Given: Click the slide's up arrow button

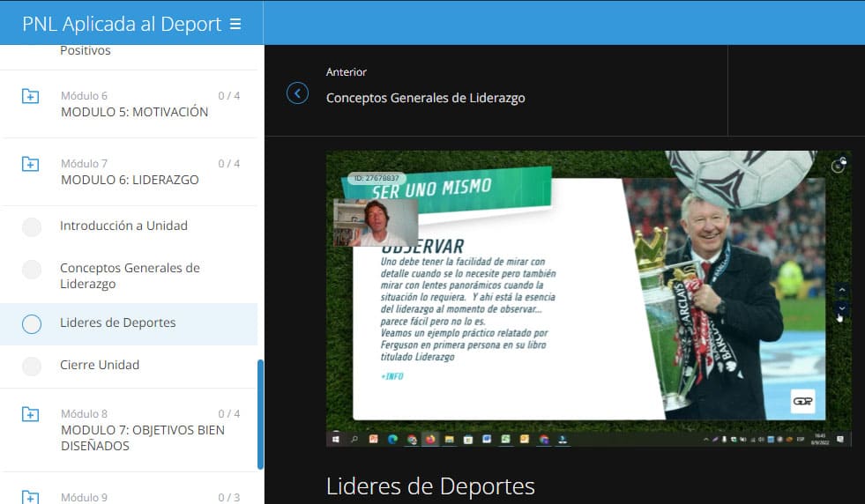Looking at the screenshot, I should point(841,290).
